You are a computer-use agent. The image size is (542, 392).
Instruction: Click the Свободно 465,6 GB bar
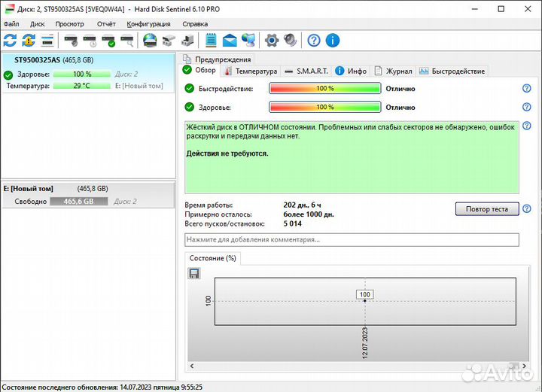pyautogui.click(x=79, y=202)
